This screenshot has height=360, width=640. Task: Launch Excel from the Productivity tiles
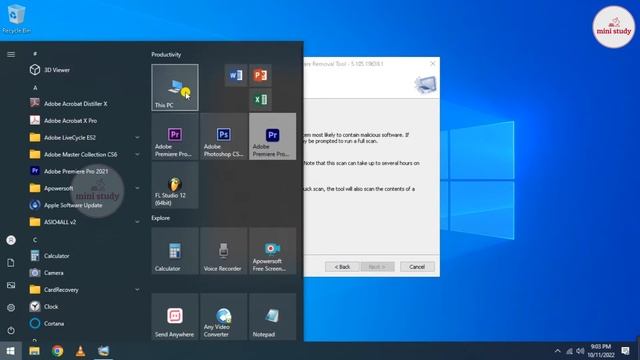point(260,100)
